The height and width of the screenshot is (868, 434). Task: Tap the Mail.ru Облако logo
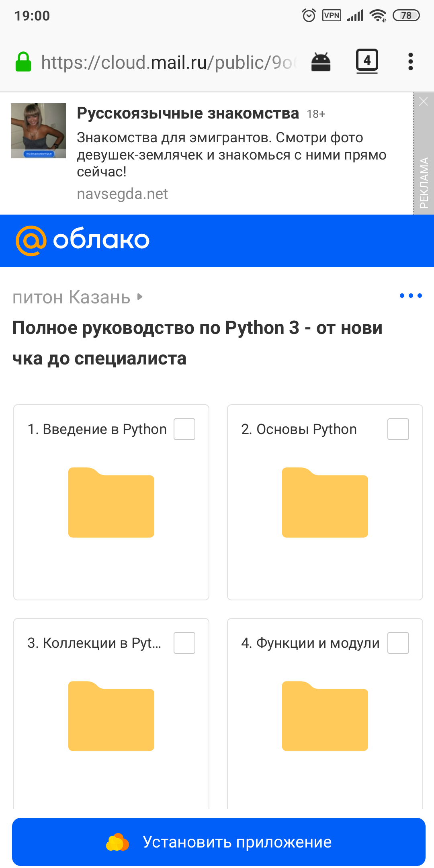coord(82,240)
